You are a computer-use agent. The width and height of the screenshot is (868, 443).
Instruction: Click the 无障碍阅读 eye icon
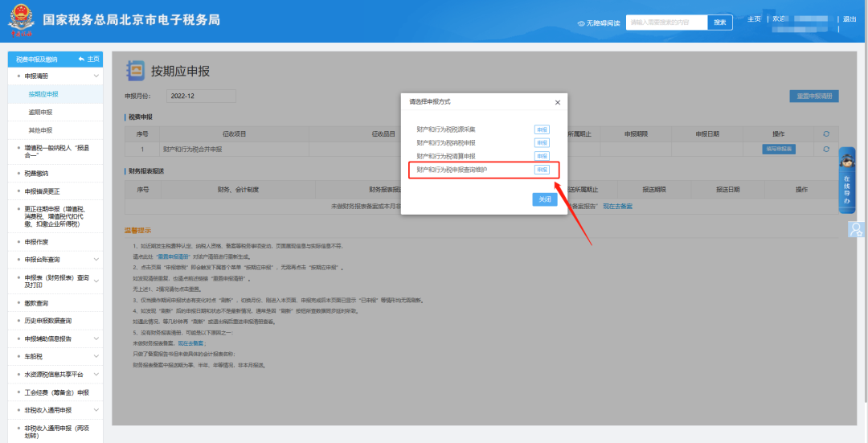(581, 23)
